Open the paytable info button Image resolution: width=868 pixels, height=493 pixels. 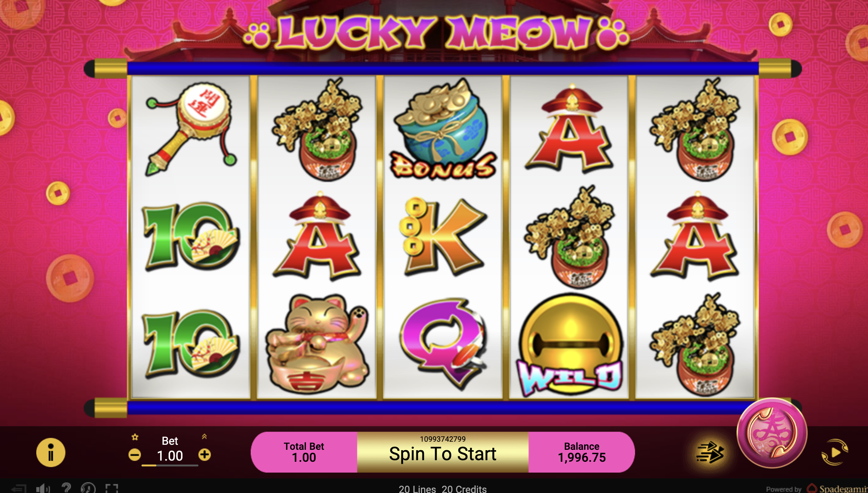51,452
